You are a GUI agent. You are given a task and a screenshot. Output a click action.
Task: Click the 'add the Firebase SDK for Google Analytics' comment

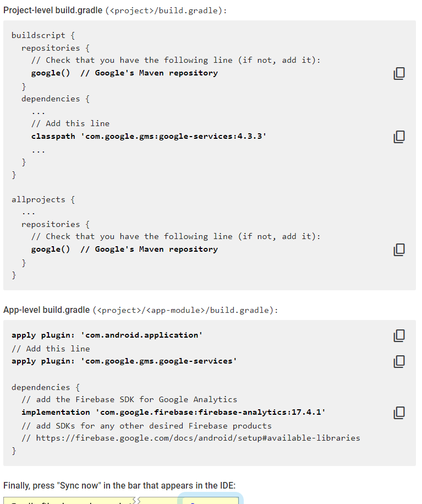click(129, 399)
